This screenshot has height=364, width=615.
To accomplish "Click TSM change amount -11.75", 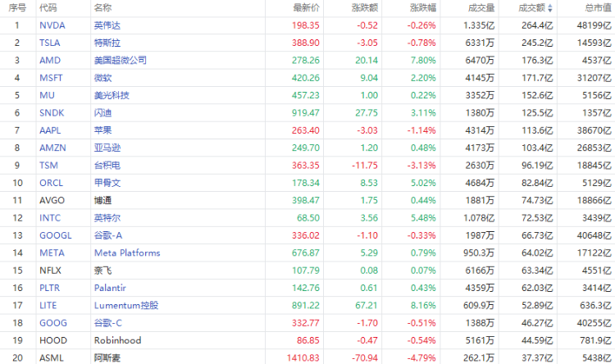I will 365,166.
